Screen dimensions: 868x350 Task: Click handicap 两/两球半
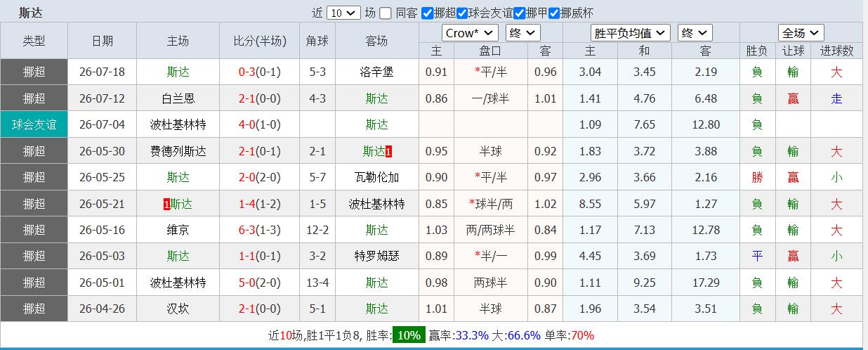pos(491,230)
